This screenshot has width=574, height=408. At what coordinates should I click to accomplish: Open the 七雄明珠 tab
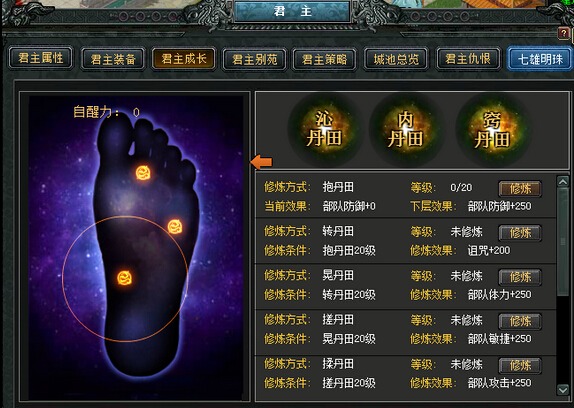click(x=540, y=59)
